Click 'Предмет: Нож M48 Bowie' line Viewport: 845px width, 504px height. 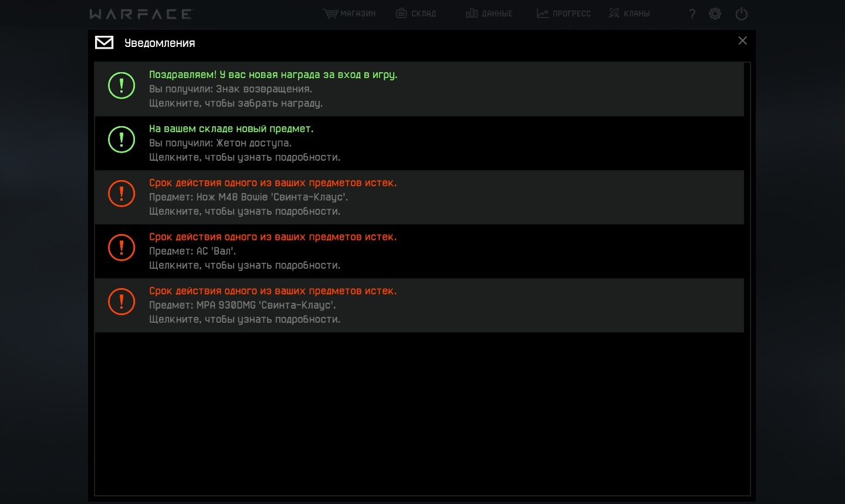248,197
